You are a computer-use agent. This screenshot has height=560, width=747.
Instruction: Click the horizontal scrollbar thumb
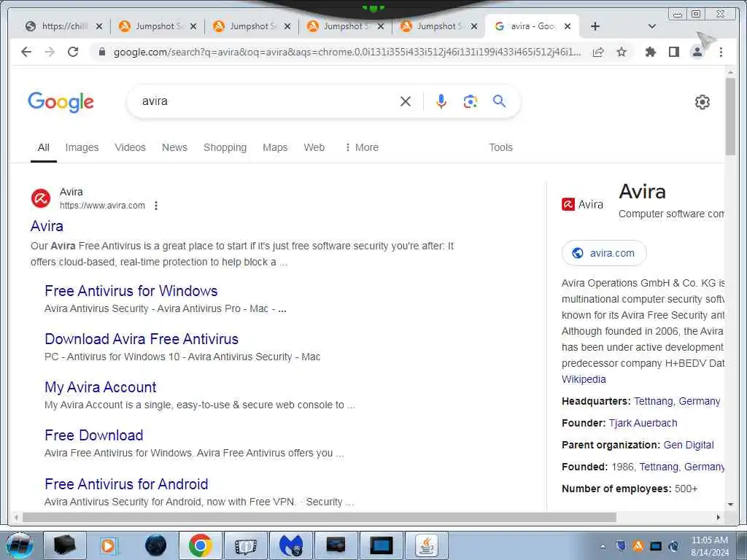pyautogui.click(x=320, y=517)
